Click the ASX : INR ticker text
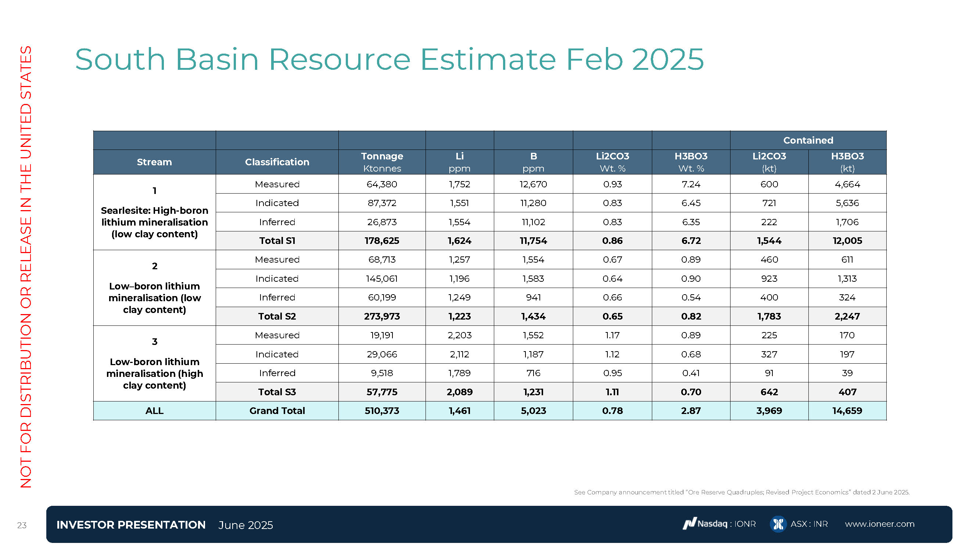Screen dimensions: 980x551 pyautogui.click(x=809, y=524)
